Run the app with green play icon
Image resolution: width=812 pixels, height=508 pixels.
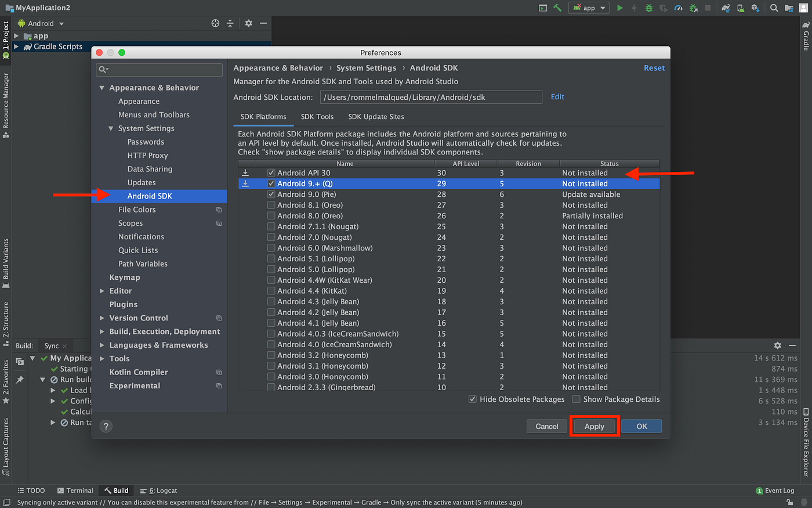620,8
